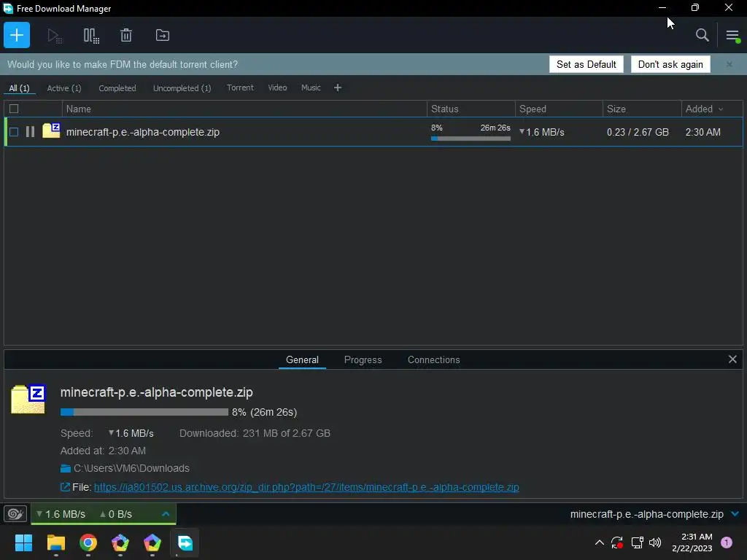747x560 pixels.
Task: Switch to Music tab
Action: click(311, 87)
